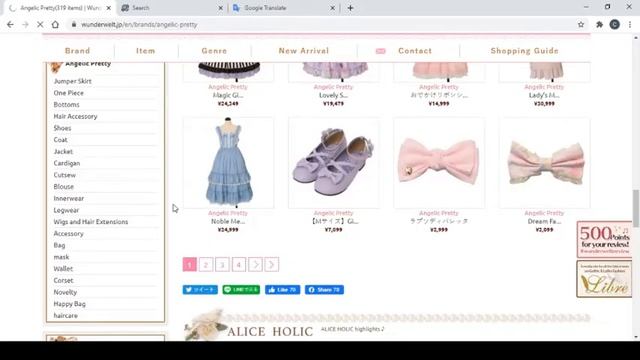The image size is (640, 360).
Task: Close the Search tab
Action: click(220, 8)
